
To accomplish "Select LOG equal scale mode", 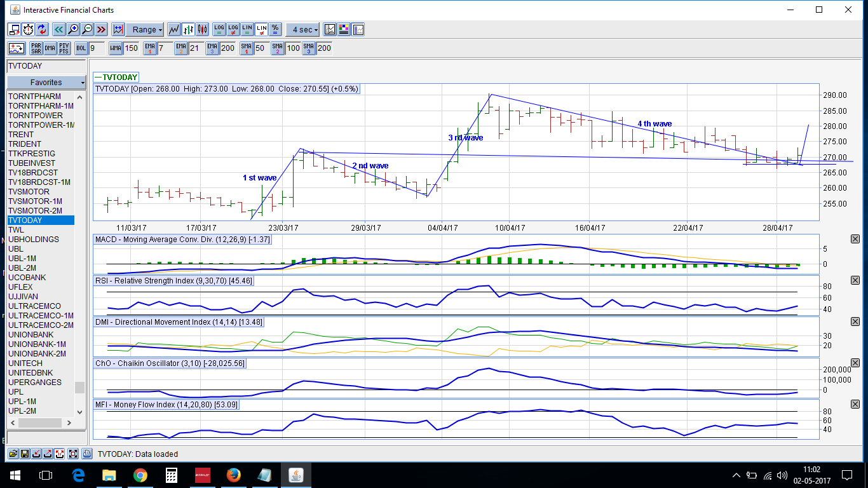I will point(219,29).
